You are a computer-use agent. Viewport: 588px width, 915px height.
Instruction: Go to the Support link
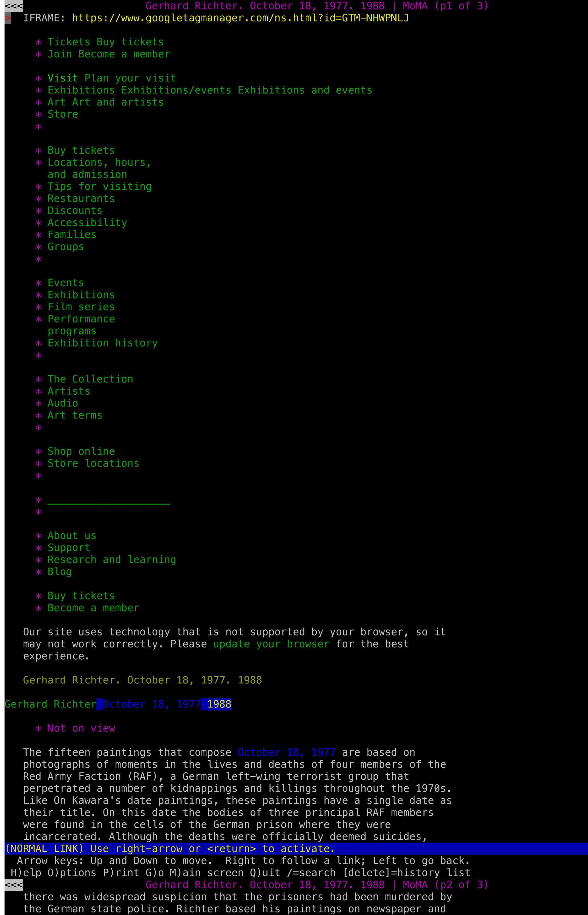click(69, 548)
